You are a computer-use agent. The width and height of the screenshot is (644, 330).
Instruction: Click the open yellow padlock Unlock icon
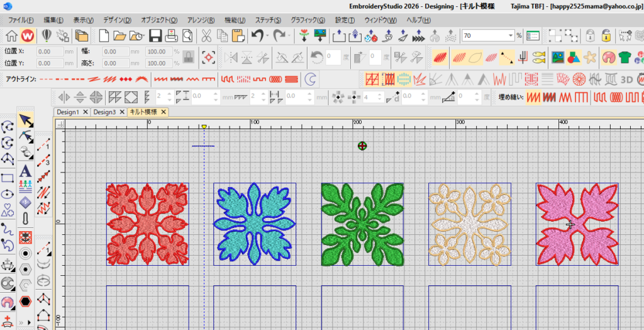(606, 36)
